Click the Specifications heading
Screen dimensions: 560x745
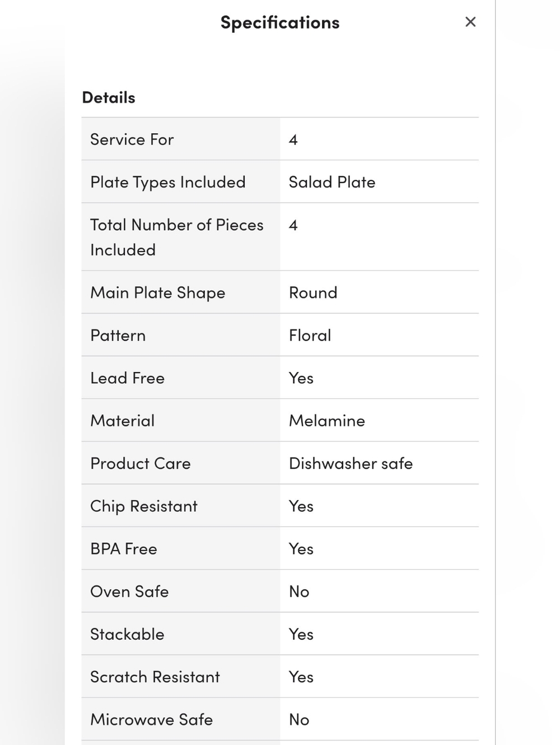click(280, 22)
